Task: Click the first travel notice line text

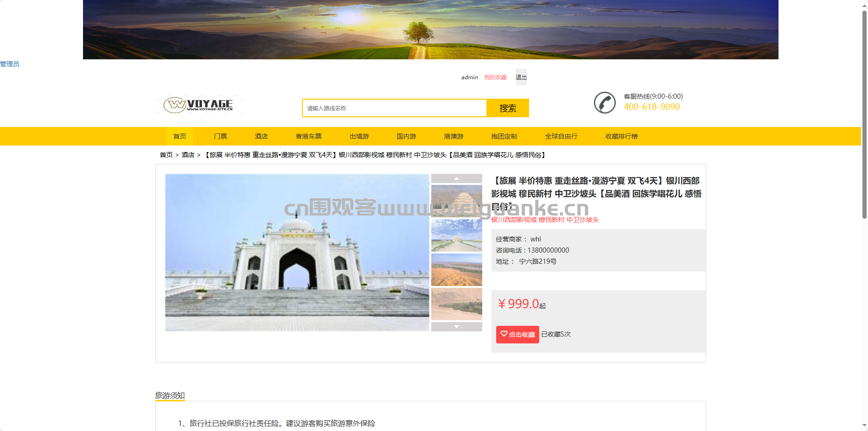Action: (277, 423)
